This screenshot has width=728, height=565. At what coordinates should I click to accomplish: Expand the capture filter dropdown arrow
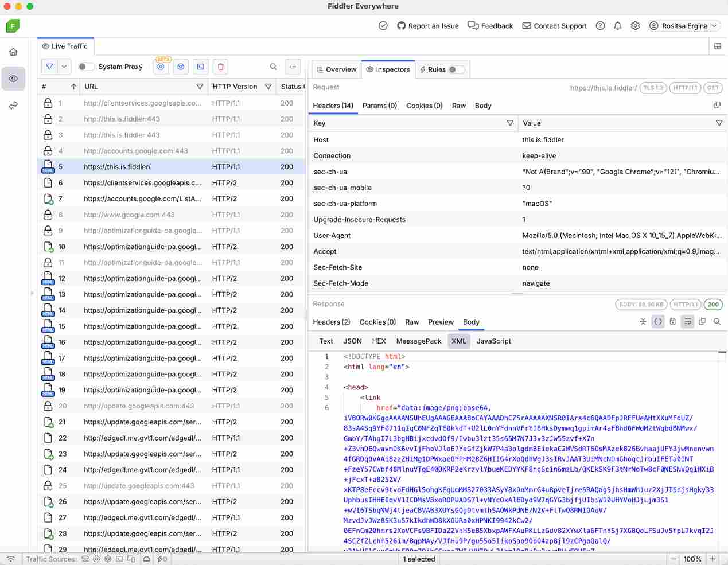click(64, 67)
